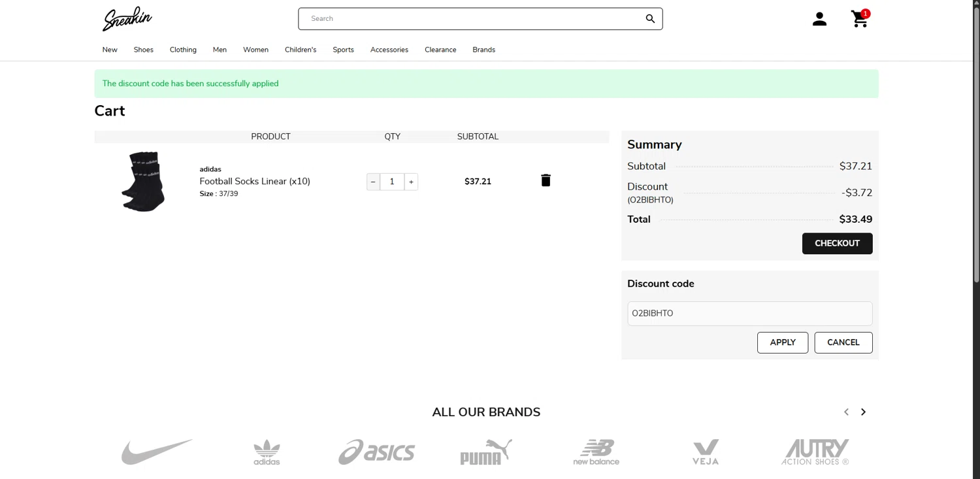The image size is (980, 479).
Task: Click the $37.21 product subtotal cell
Action: coord(478,182)
